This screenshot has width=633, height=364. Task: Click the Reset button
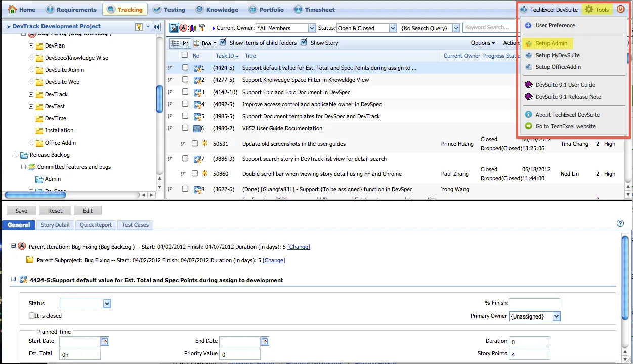point(55,211)
